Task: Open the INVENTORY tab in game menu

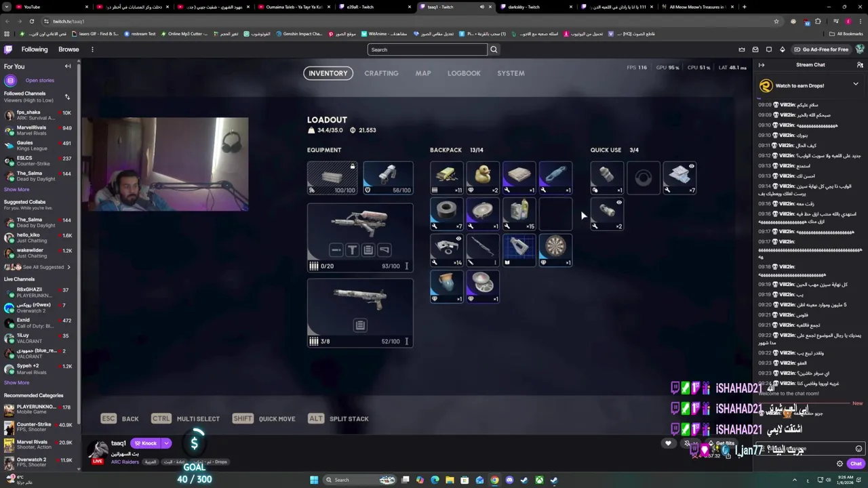Action: [328, 73]
